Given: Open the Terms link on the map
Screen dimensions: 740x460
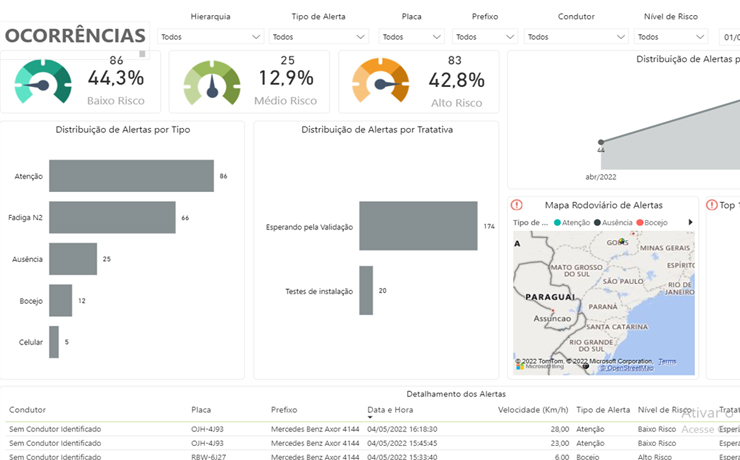Looking at the screenshot, I should click(666, 361).
